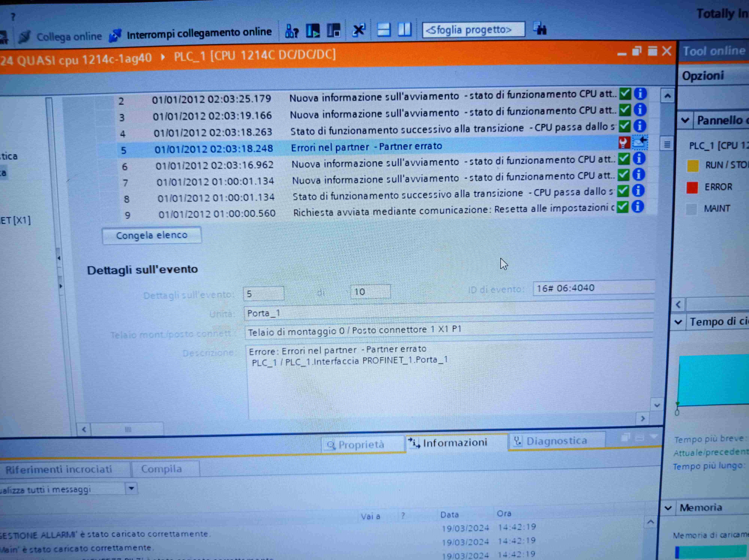The width and height of the screenshot is (749, 560).
Task: Click the list options icon beside scrollbar
Action: point(667,145)
